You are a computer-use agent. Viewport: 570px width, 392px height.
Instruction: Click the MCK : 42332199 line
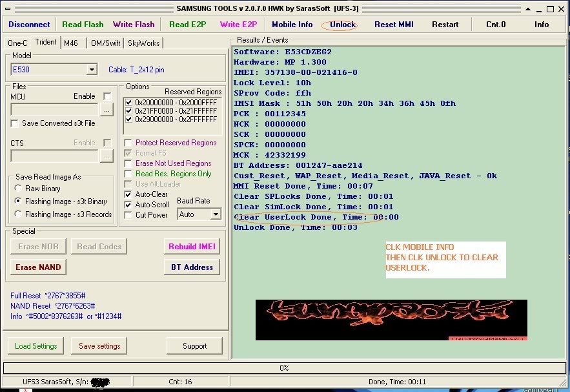(269, 155)
